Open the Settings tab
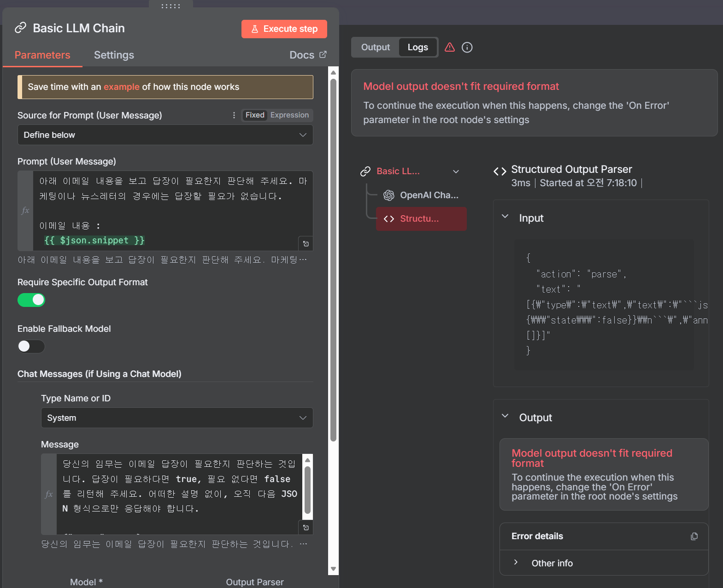This screenshot has width=723, height=588. click(x=114, y=55)
